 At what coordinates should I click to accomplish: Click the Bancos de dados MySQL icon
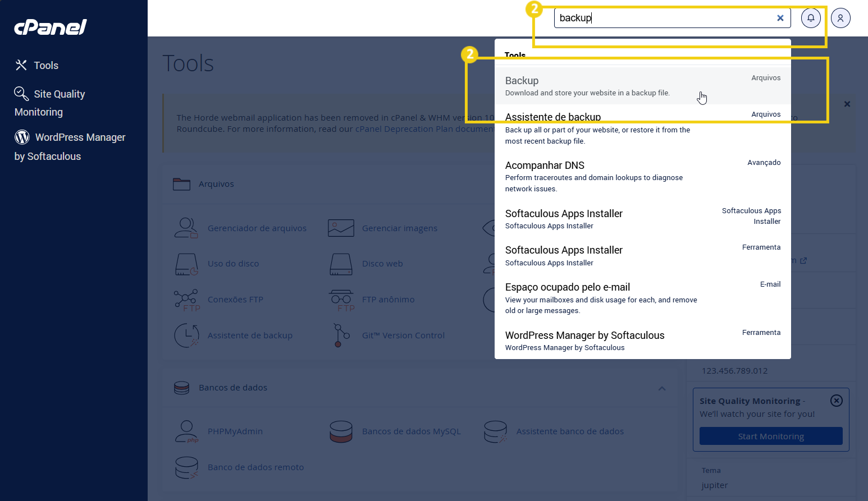coord(341,431)
